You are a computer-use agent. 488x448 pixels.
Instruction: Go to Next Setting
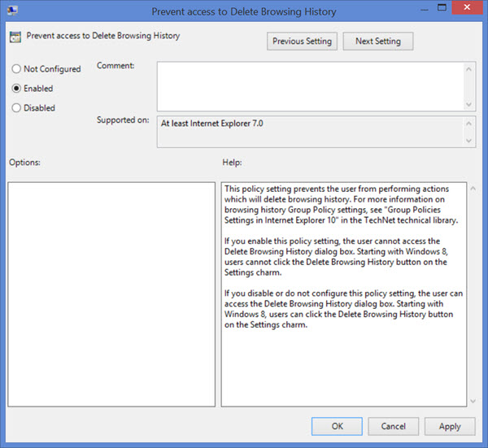pyautogui.click(x=378, y=41)
